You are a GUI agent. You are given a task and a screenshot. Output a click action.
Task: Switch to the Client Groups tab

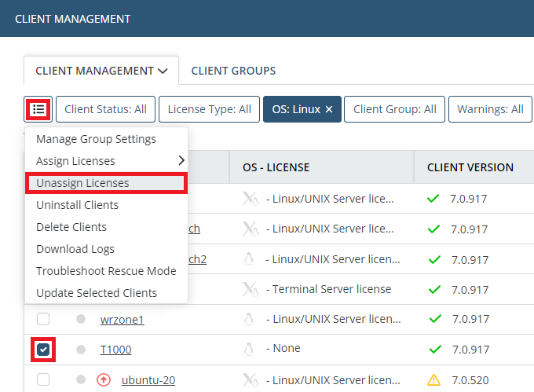233,71
